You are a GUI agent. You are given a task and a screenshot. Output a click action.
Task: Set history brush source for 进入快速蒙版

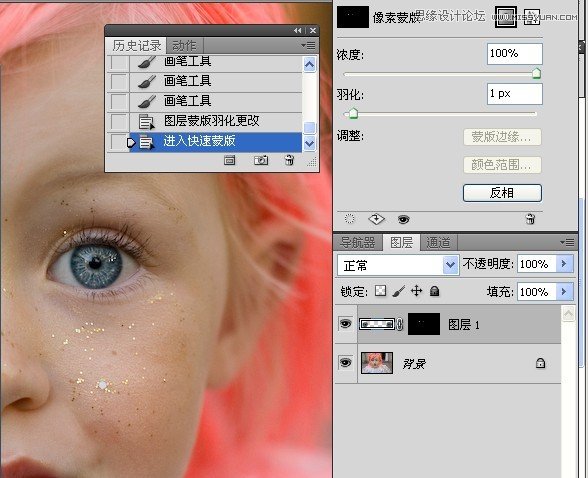coord(119,142)
